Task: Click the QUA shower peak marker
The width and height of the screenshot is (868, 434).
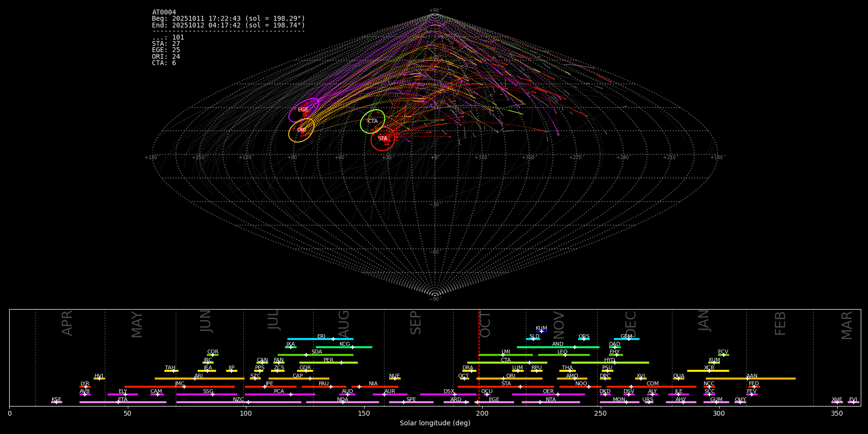Action: [678, 379]
